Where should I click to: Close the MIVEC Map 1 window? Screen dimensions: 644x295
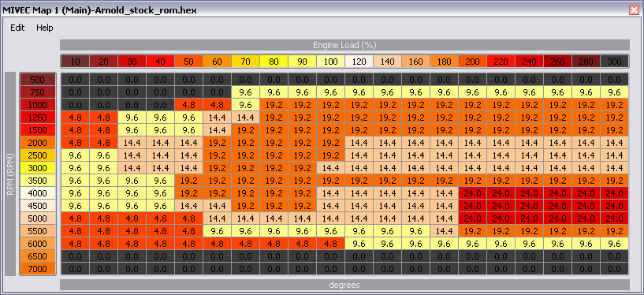click(x=634, y=10)
